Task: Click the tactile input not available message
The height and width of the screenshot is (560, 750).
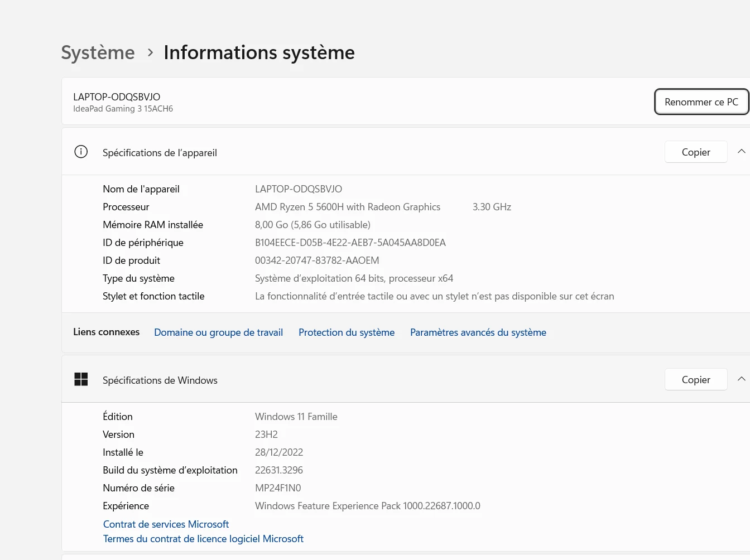Action: (434, 296)
